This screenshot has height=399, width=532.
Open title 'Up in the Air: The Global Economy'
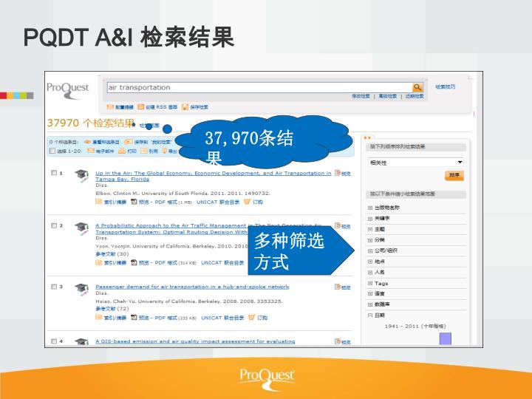(214, 176)
